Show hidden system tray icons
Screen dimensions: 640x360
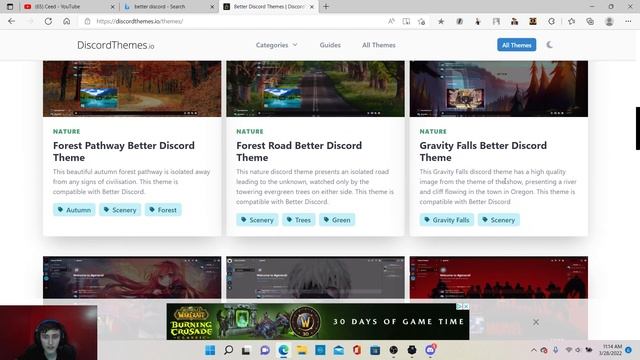[533, 350]
